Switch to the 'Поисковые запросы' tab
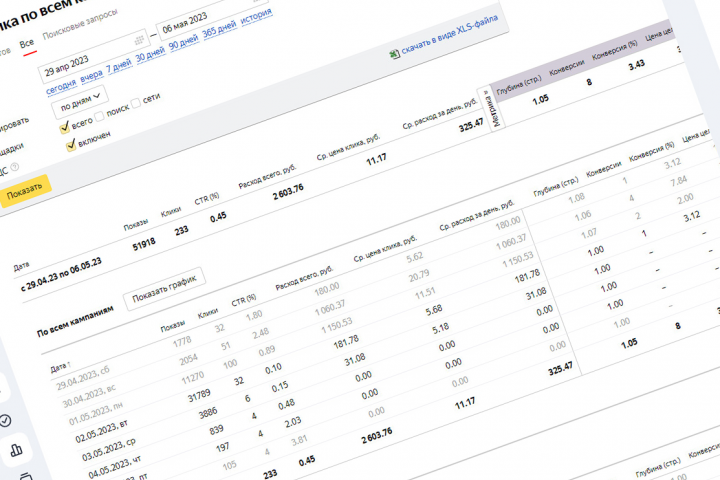Viewport: 720px width, 480px height. pos(80,23)
